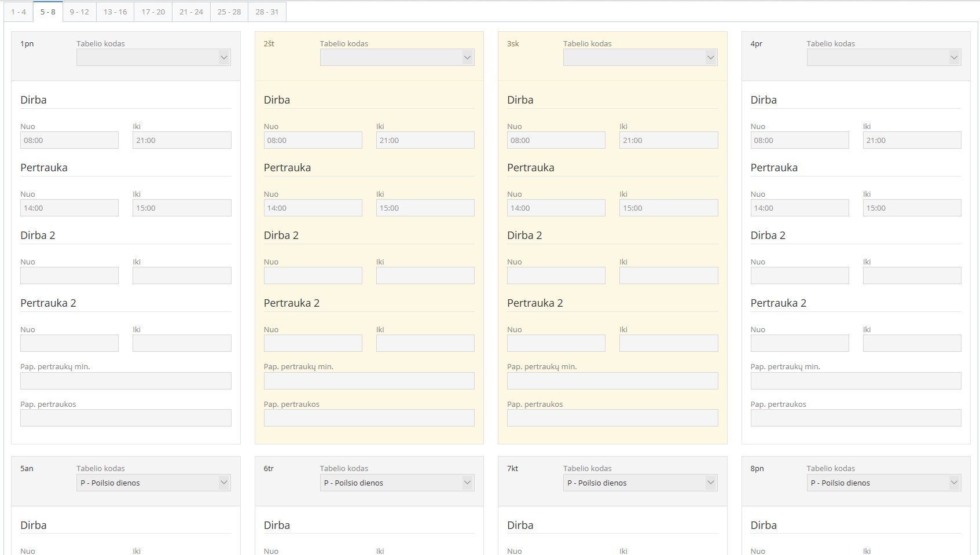Expand the Tabelio kodas dropdown for 8pn

tap(884, 483)
